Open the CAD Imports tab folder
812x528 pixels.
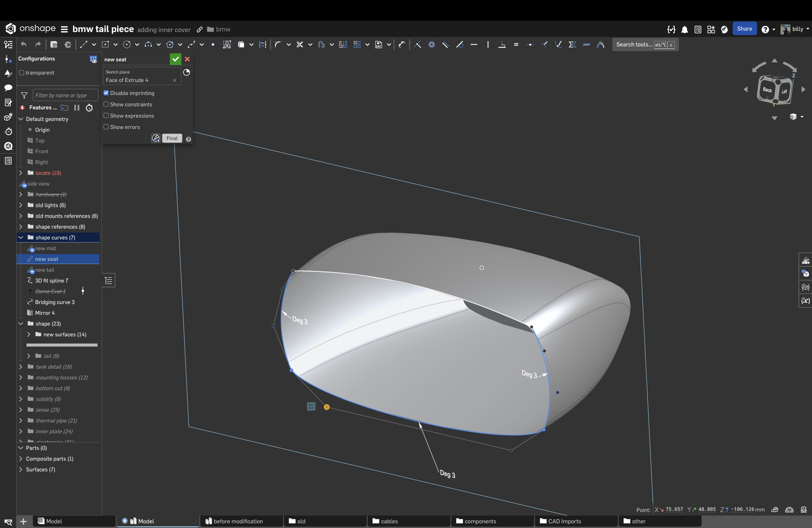point(564,521)
